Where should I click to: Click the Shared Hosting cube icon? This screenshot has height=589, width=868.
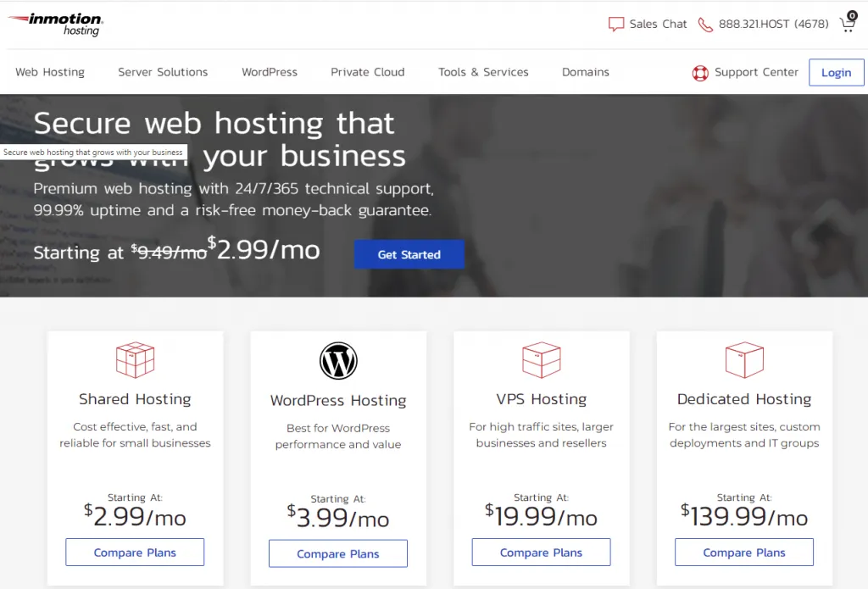click(x=135, y=360)
